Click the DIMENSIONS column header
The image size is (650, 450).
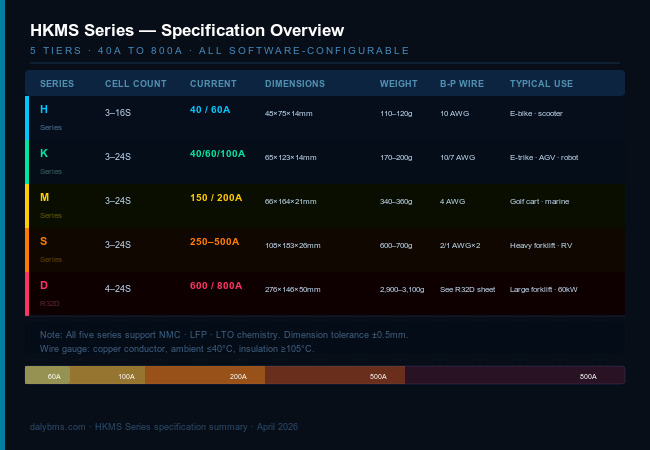(x=295, y=83)
